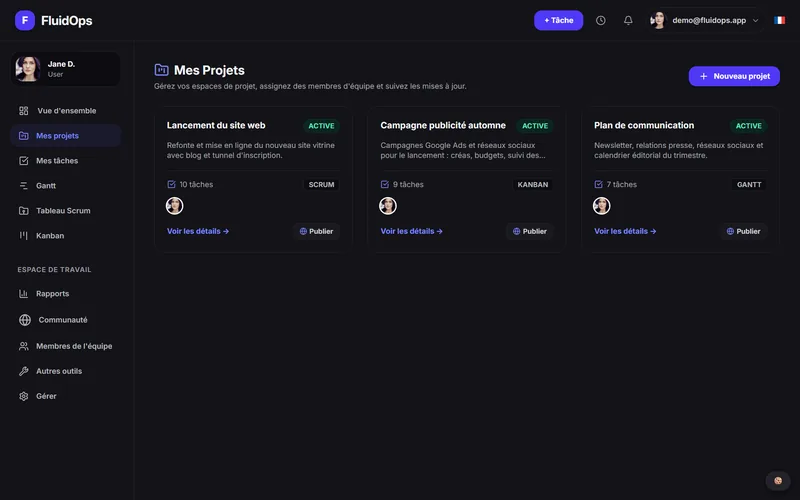
Task: Click member avatar on Lancement du site web
Action: 174,206
